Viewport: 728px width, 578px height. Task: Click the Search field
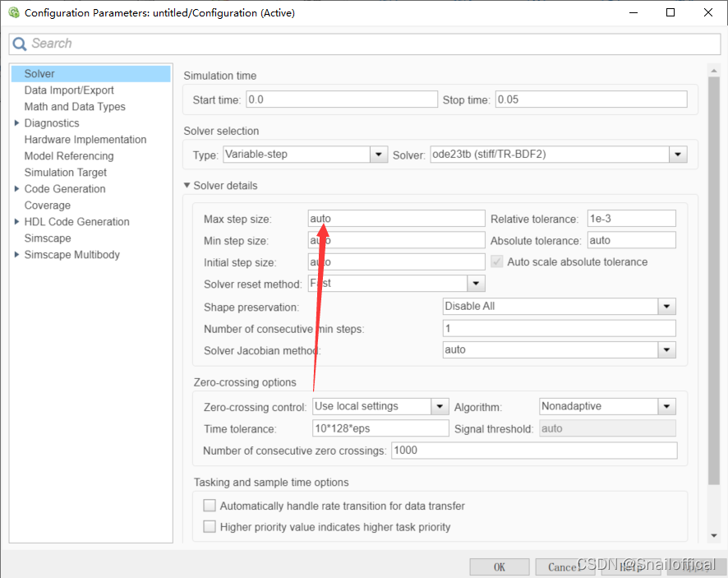pos(365,44)
